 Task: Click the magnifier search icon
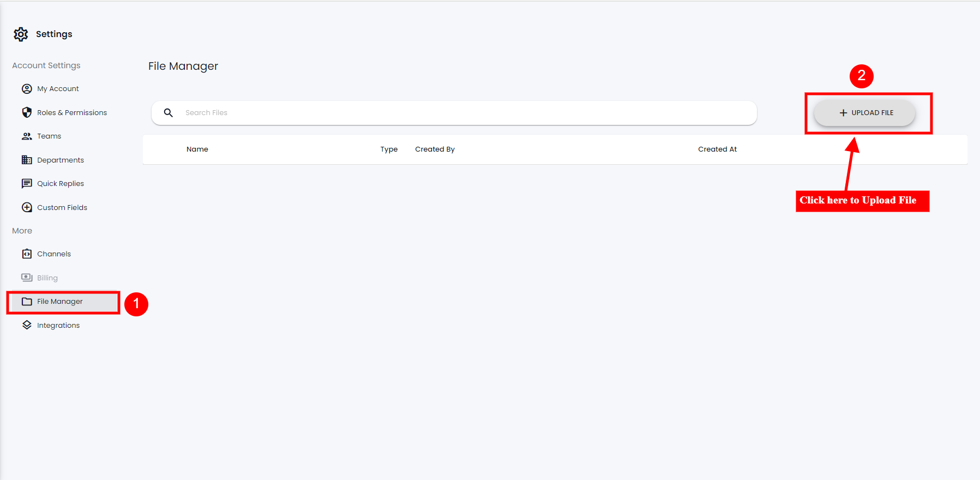click(169, 113)
